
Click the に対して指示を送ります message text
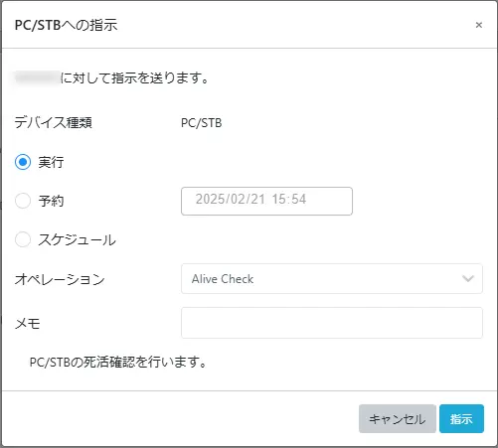pyautogui.click(x=134, y=78)
